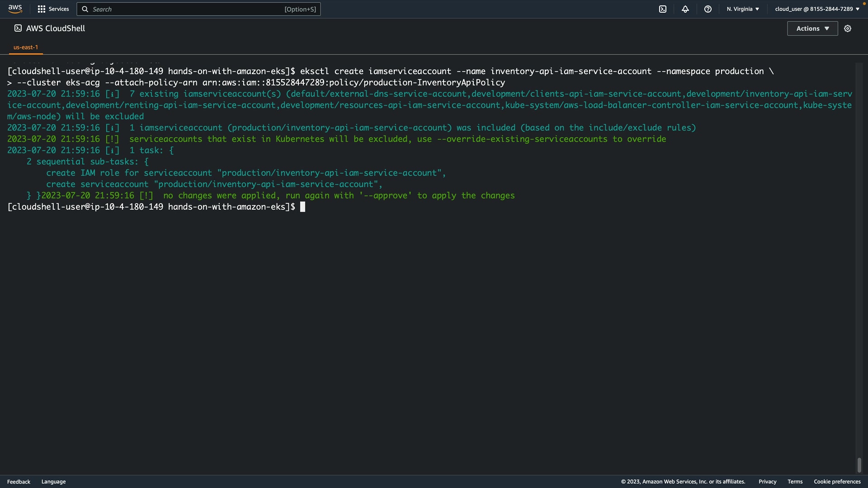868x488 pixels.
Task: Click the Language link in footer
Action: pos(53,482)
